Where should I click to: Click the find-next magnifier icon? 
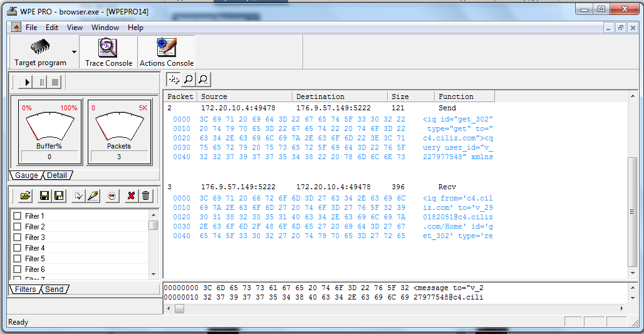tap(204, 80)
